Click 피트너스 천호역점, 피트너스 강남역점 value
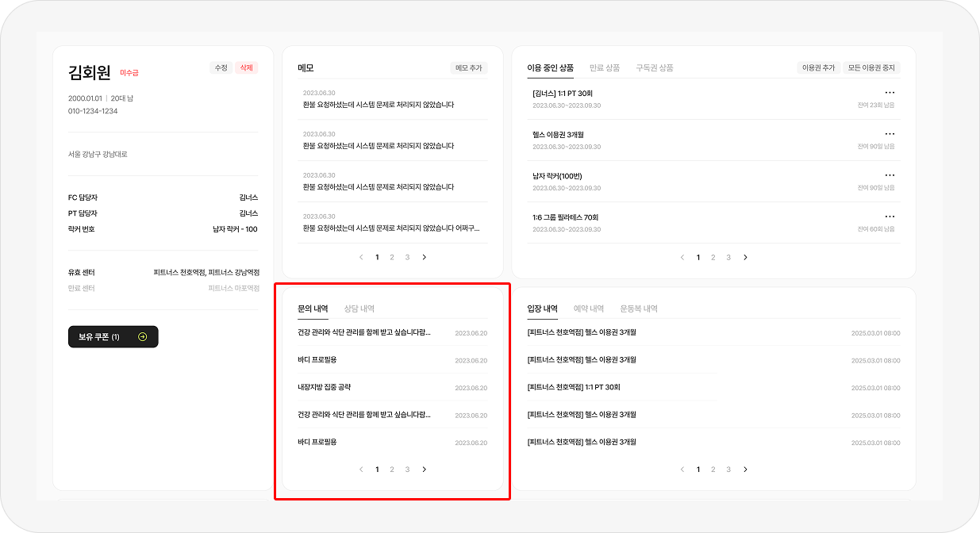 pos(206,272)
